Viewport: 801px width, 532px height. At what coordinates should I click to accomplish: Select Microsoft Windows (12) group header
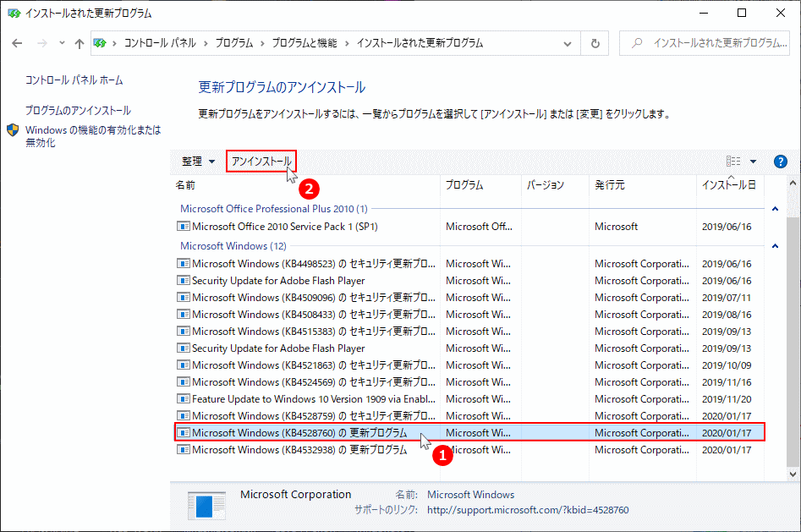point(233,246)
